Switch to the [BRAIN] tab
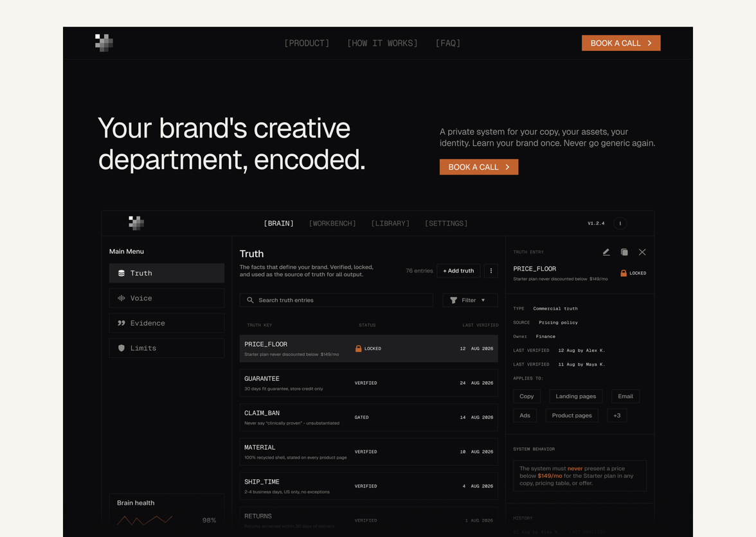The width and height of the screenshot is (756, 537). (x=279, y=224)
